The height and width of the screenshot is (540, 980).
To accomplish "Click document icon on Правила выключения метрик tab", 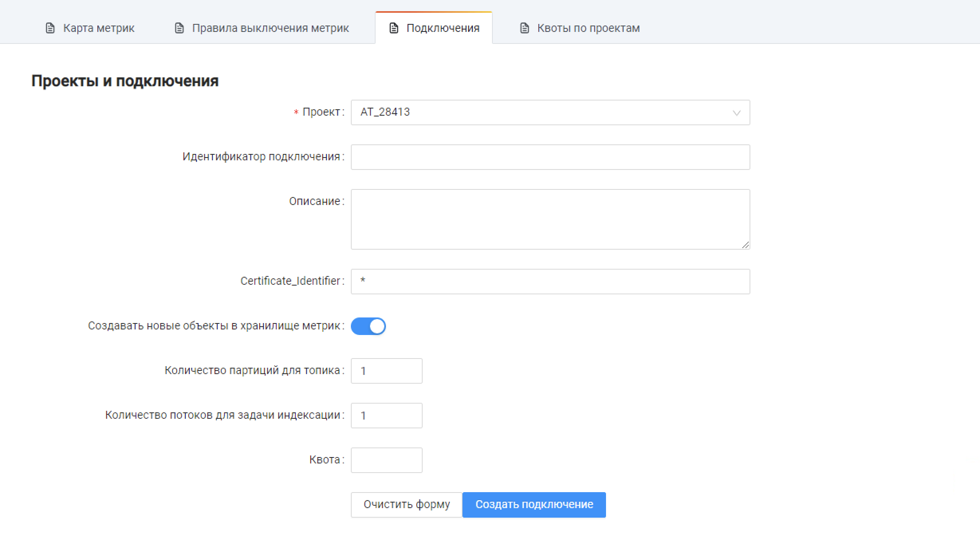I will tap(179, 28).
